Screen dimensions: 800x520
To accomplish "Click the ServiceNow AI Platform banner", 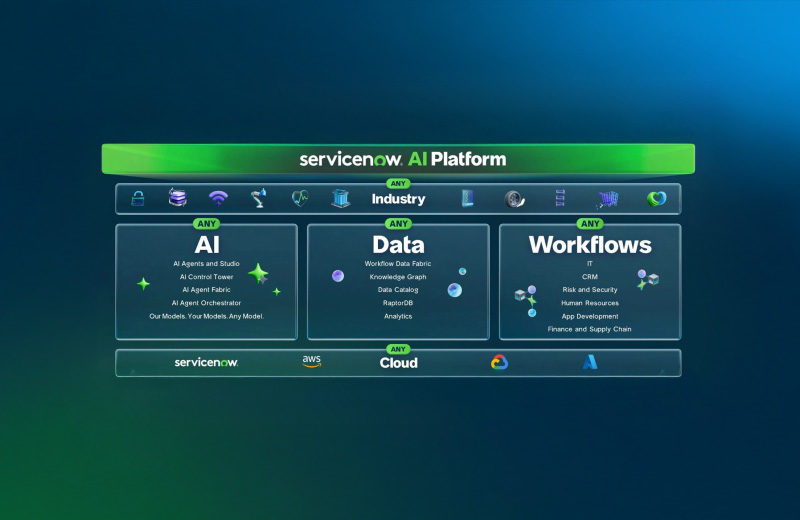I will [398, 159].
